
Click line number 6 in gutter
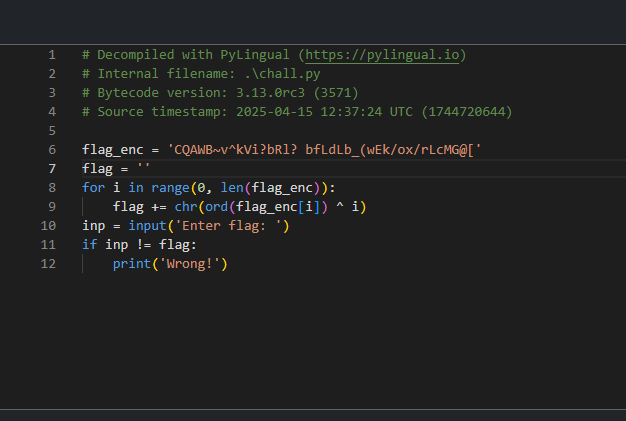click(x=52, y=150)
